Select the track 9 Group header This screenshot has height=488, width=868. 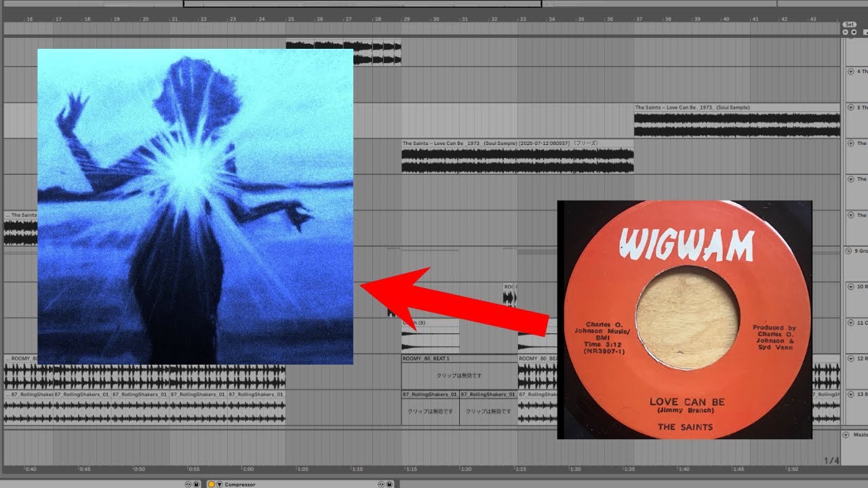[x=860, y=251]
